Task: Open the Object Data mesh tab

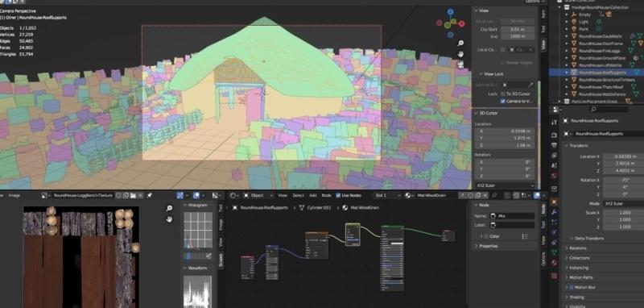Action: point(554,252)
